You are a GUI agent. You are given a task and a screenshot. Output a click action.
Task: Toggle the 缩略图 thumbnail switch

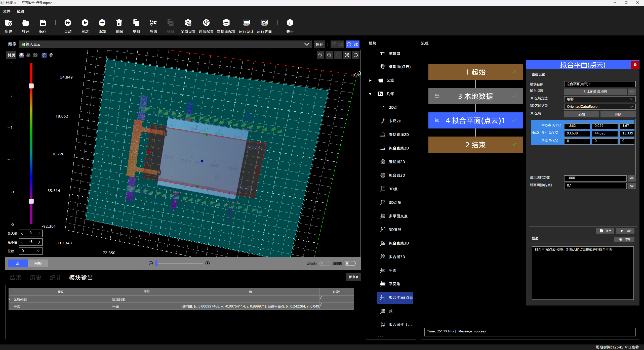[350, 263]
